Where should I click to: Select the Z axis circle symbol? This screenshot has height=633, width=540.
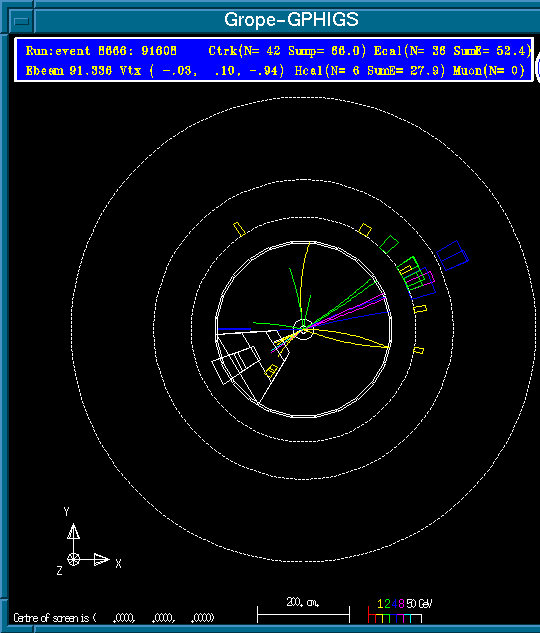click(x=73, y=560)
